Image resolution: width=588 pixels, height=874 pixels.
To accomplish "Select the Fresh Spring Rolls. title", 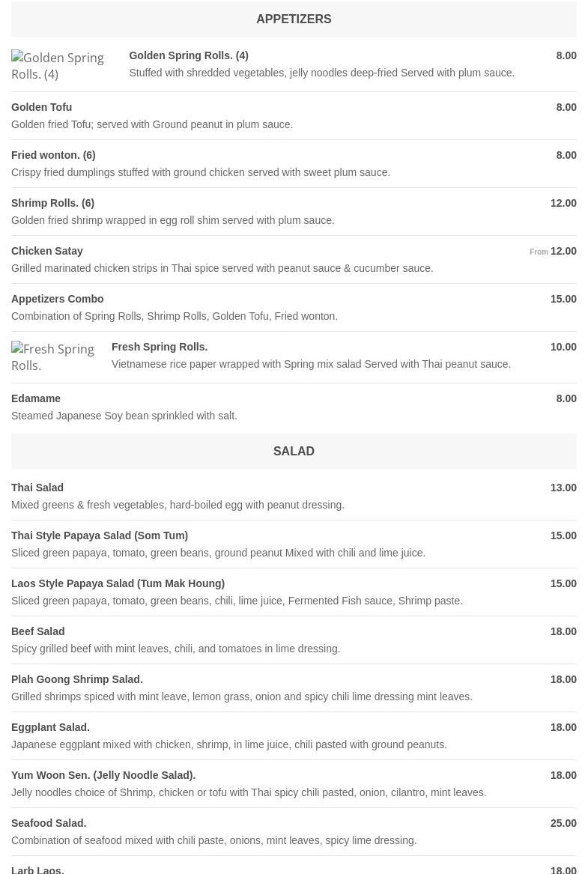I will 159,347.
